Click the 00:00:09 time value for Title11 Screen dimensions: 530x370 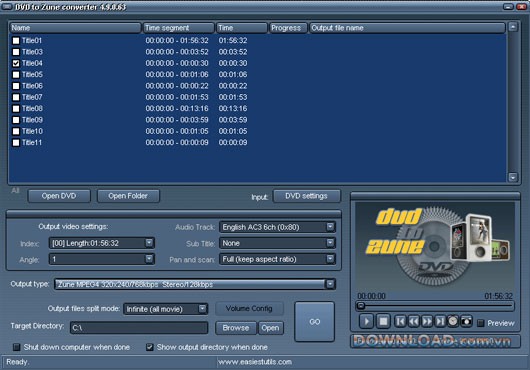(233, 143)
